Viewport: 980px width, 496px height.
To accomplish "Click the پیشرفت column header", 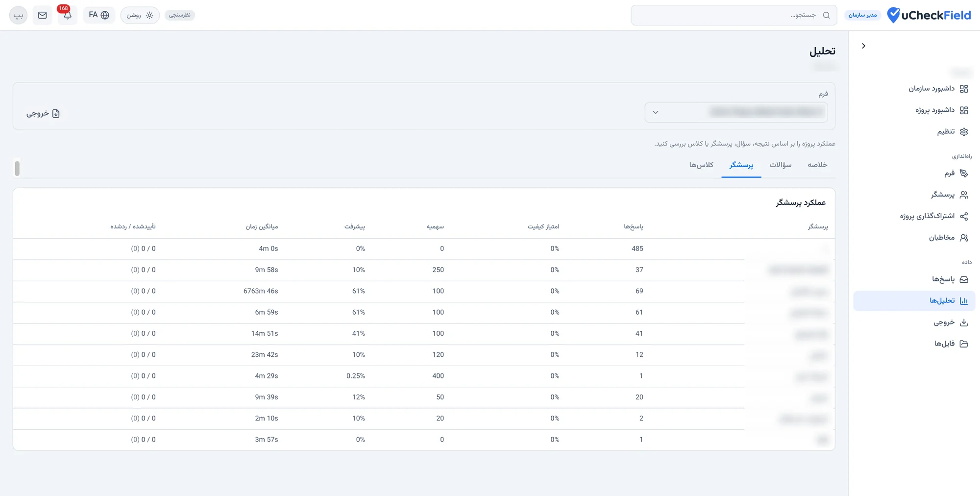I will click(355, 226).
